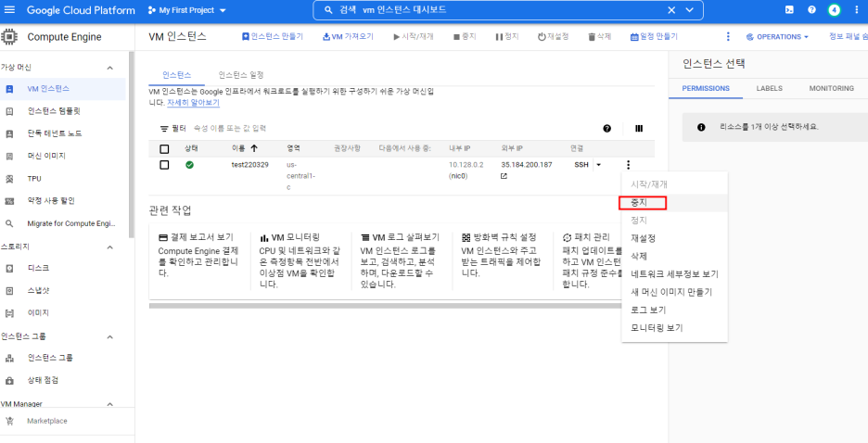The width and height of the screenshot is (868, 443).
Task: Select 삭제 in the context menu
Action: tap(675, 256)
